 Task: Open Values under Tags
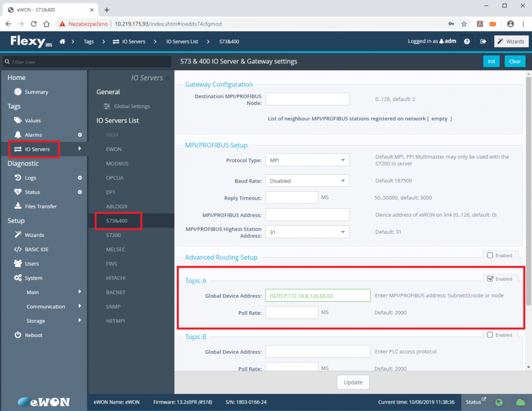tap(32, 120)
